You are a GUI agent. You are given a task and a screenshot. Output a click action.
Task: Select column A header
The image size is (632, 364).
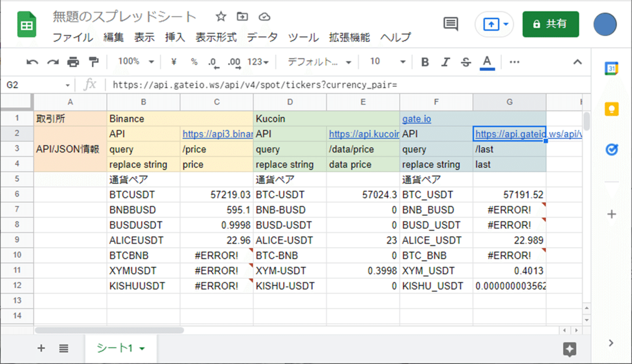click(70, 102)
